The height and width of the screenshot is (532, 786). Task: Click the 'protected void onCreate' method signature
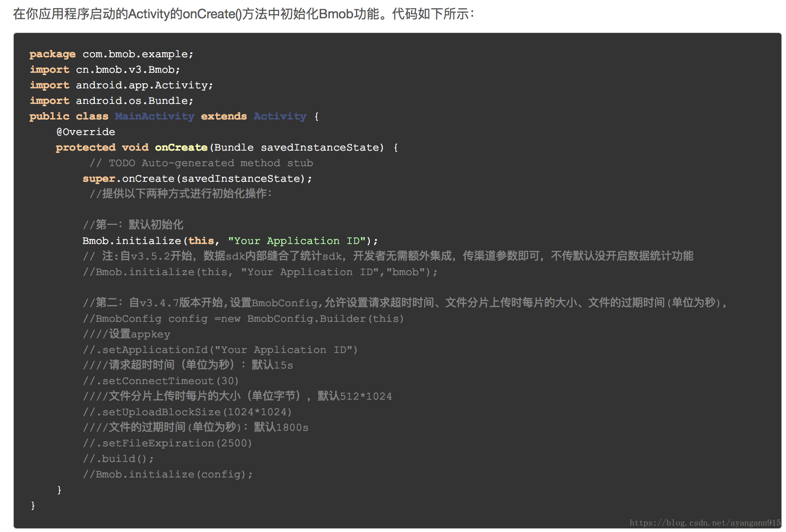point(227,147)
